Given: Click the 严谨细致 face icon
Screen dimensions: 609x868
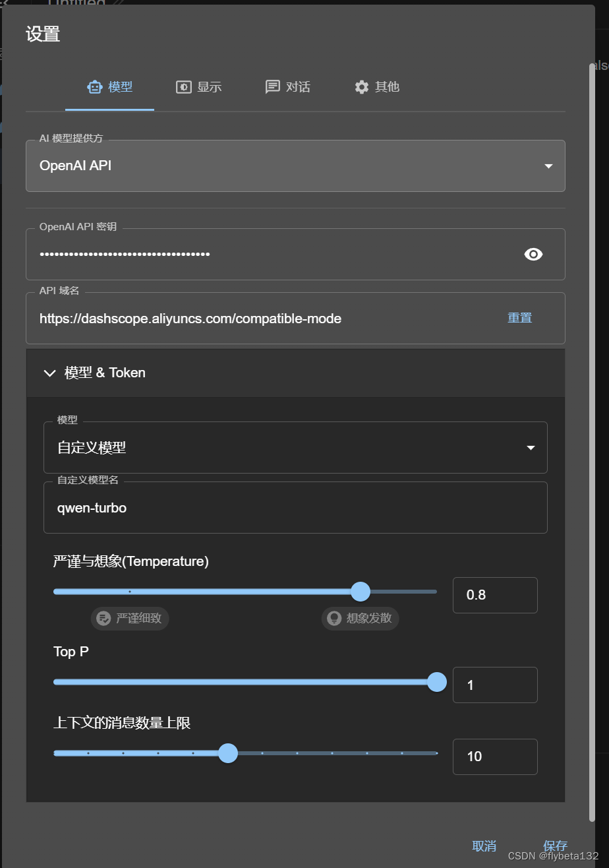Looking at the screenshot, I should point(103,618).
